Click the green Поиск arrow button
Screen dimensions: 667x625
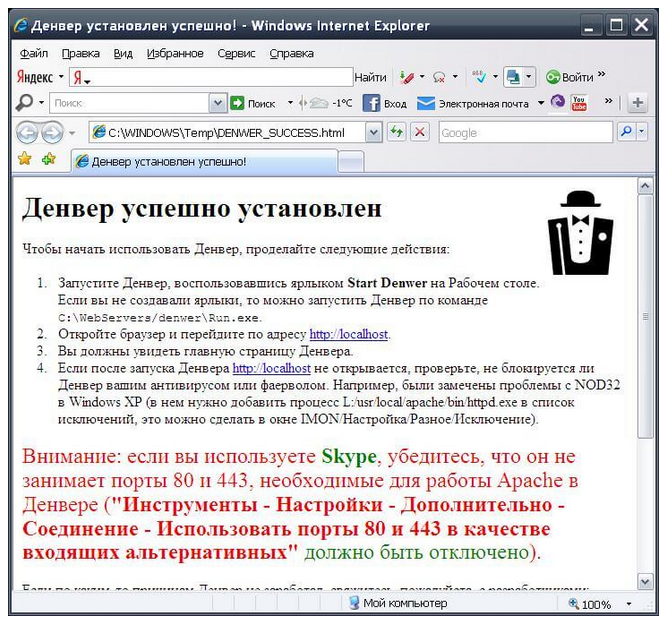tap(237, 103)
